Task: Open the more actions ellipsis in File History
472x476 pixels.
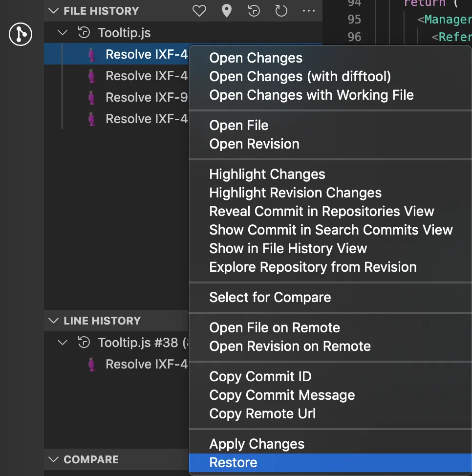Action: [x=309, y=11]
